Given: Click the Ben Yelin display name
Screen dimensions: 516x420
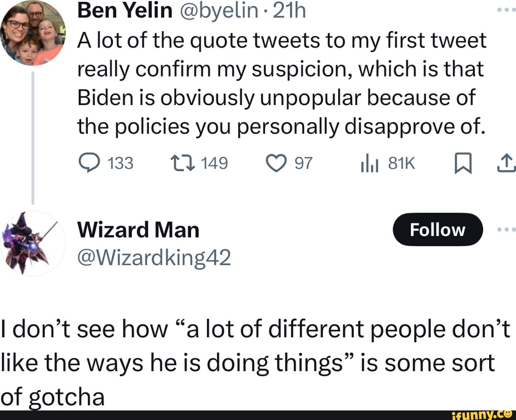Looking at the screenshot, I should (x=125, y=11).
